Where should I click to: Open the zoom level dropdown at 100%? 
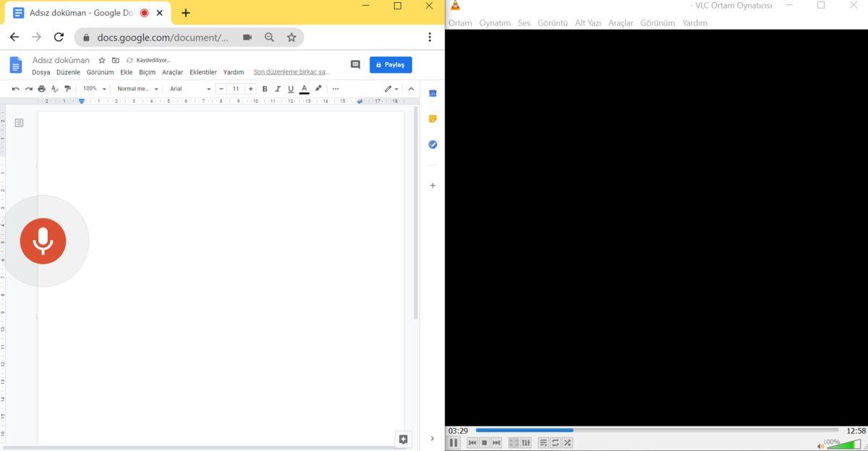[x=93, y=88]
